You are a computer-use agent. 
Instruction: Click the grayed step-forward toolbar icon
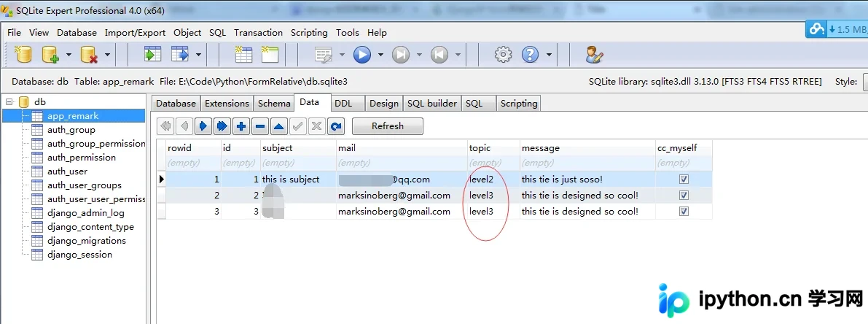click(401, 54)
